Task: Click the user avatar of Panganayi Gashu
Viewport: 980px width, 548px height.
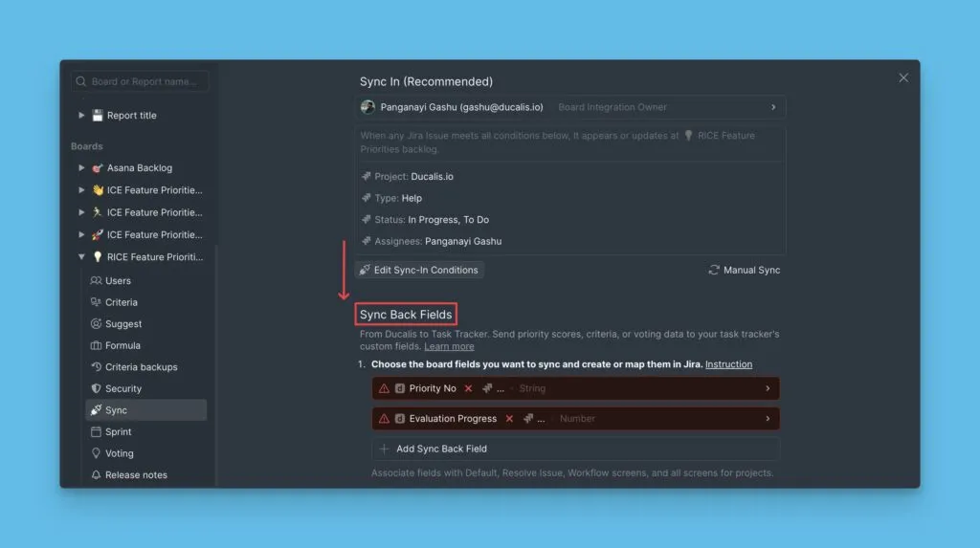Action: coord(367,107)
